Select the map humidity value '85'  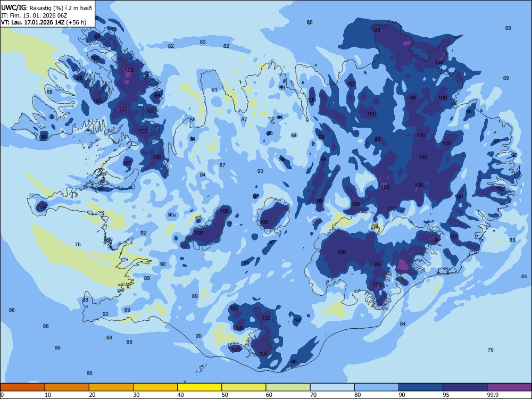512,240
